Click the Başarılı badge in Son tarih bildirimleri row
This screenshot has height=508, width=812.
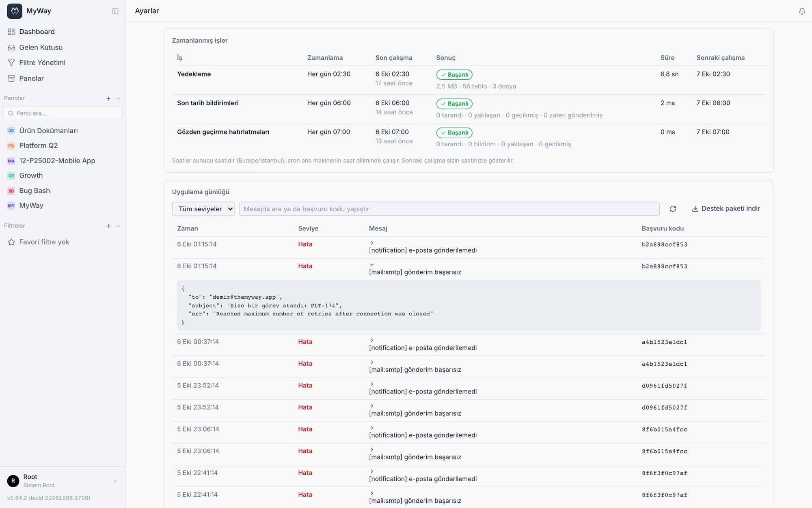pos(454,104)
